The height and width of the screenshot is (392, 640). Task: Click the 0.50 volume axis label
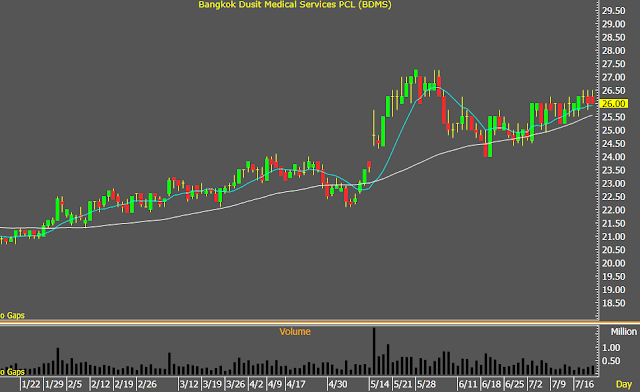click(611, 361)
